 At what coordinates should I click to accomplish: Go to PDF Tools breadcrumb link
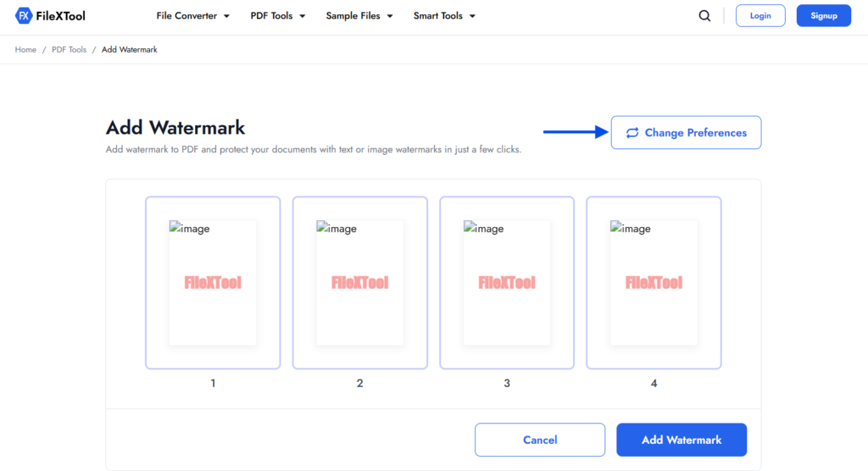pos(70,50)
